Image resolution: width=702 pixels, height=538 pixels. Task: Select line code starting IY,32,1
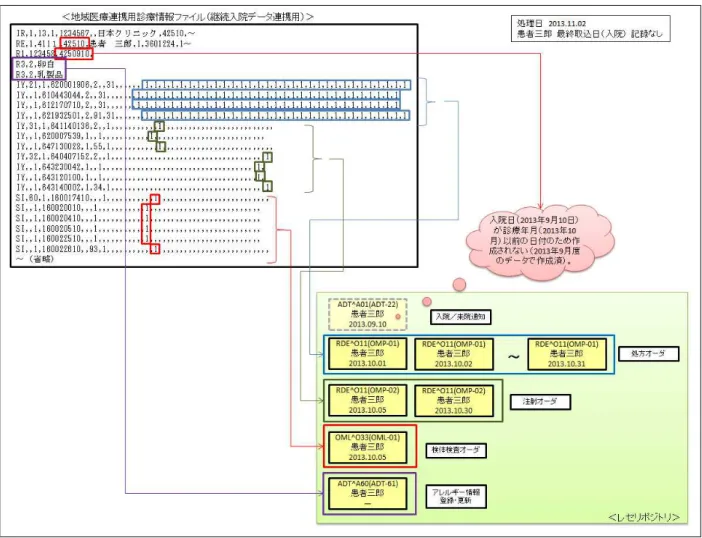tap(143, 158)
